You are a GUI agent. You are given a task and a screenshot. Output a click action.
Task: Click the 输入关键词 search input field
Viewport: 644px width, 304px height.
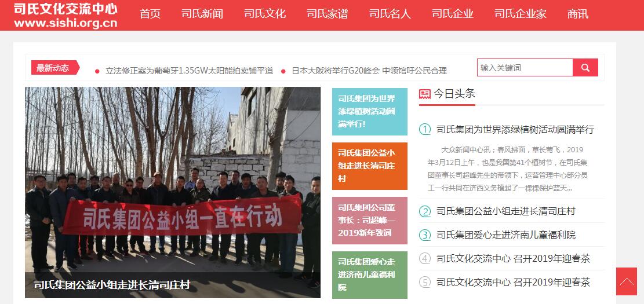click(525, 68)
